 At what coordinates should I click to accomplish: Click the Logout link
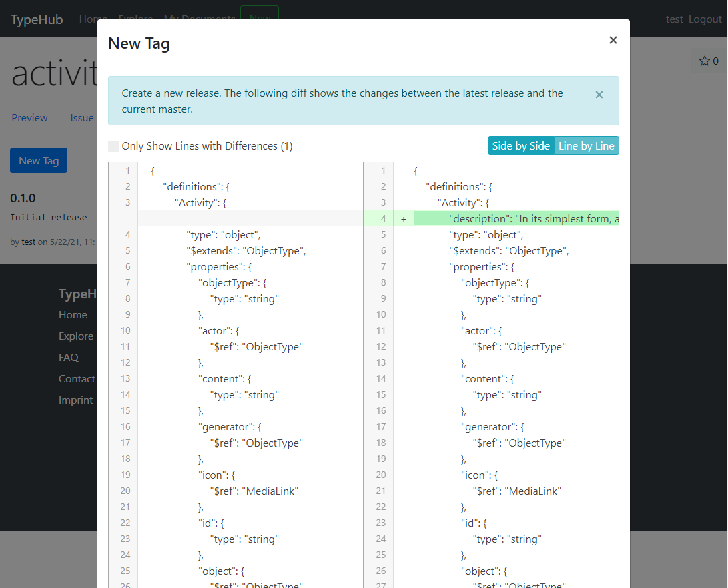click(705, 19)
